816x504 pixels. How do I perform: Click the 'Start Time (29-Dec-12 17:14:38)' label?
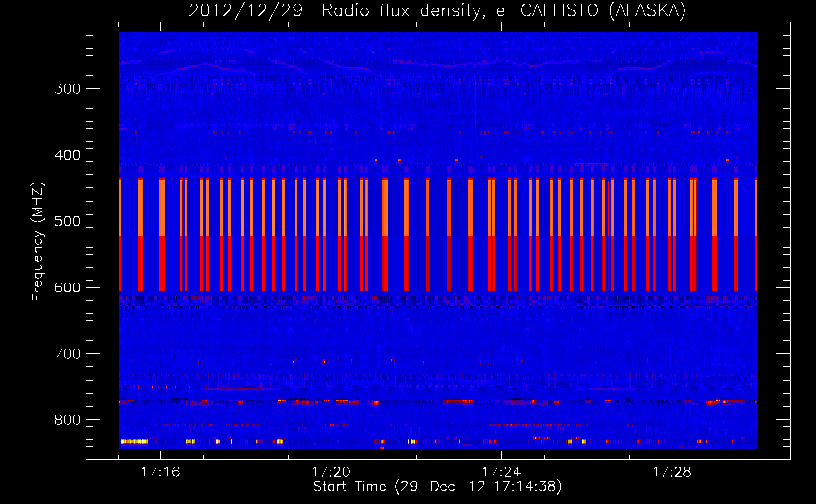tap(437, 487)
